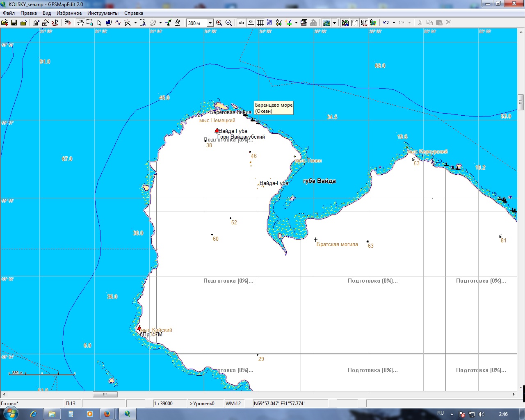Click the zoom in magnifier
This screenshot has height=420, width=525.
(219, 23)
